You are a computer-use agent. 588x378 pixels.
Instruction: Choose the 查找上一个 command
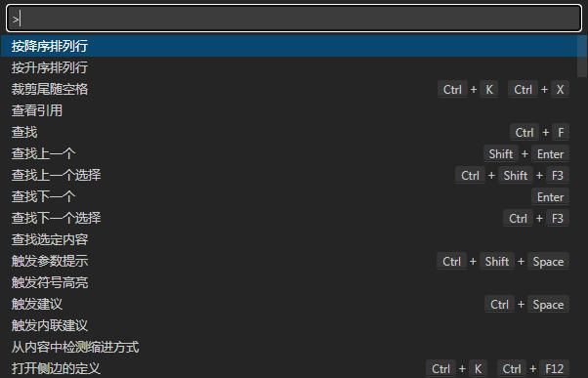[289, 153]
